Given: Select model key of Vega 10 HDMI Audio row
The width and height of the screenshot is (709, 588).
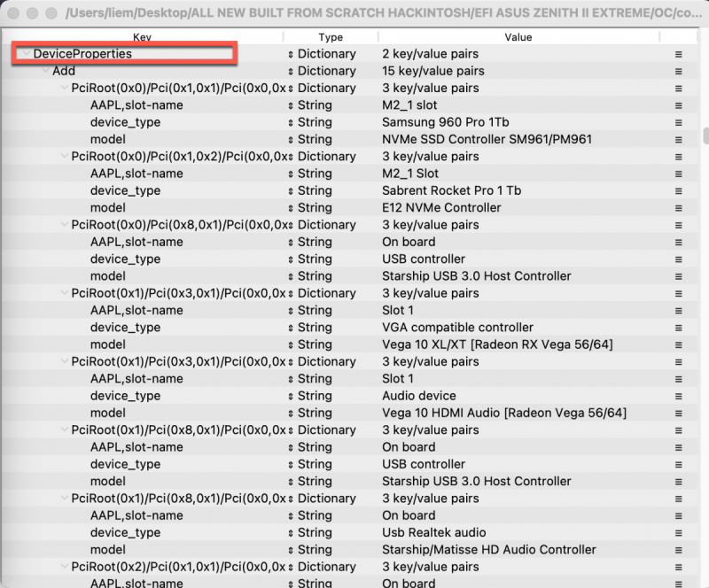Looking at the screenshot, I should click(107, 413).
